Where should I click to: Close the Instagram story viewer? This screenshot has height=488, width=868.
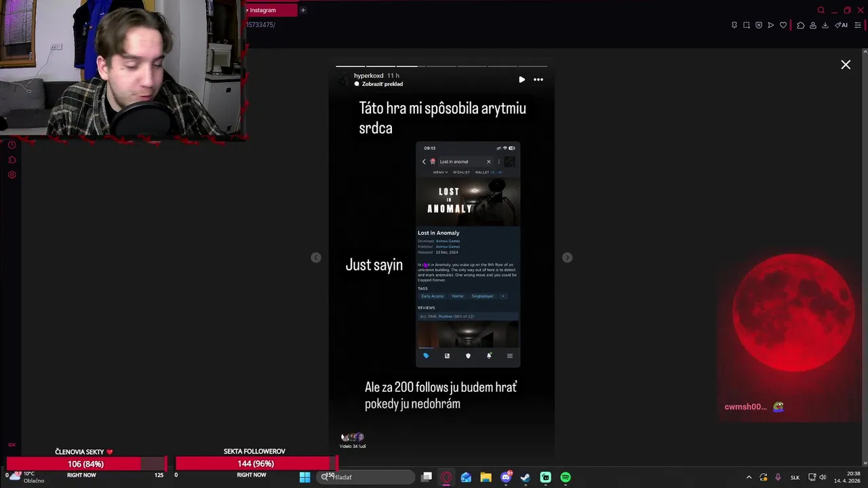coord(846,65)
